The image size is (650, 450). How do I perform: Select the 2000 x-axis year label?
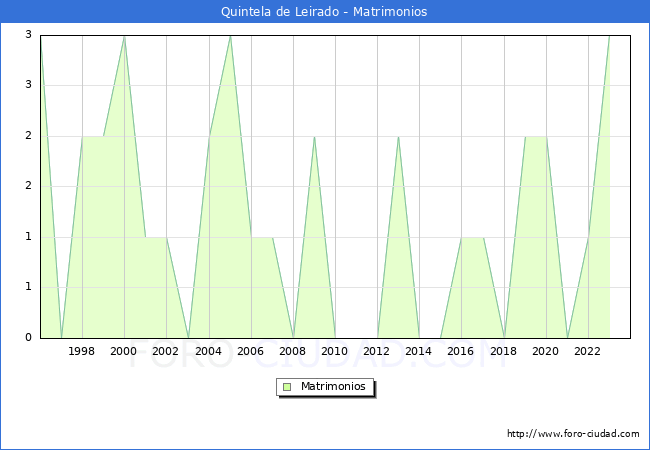pos(123,351)
